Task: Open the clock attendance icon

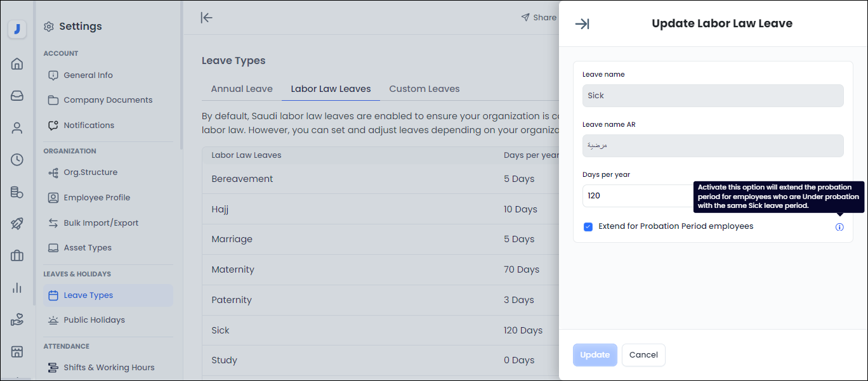Action: tap(17, 160)
